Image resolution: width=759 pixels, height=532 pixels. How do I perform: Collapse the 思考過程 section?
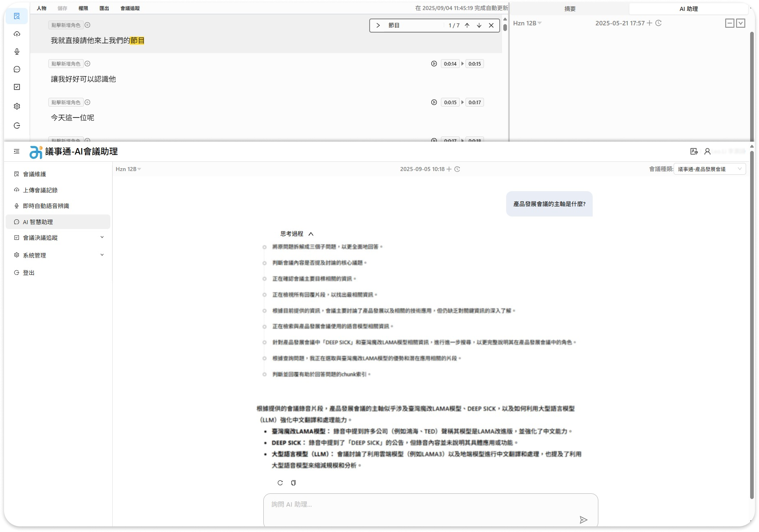311,234
